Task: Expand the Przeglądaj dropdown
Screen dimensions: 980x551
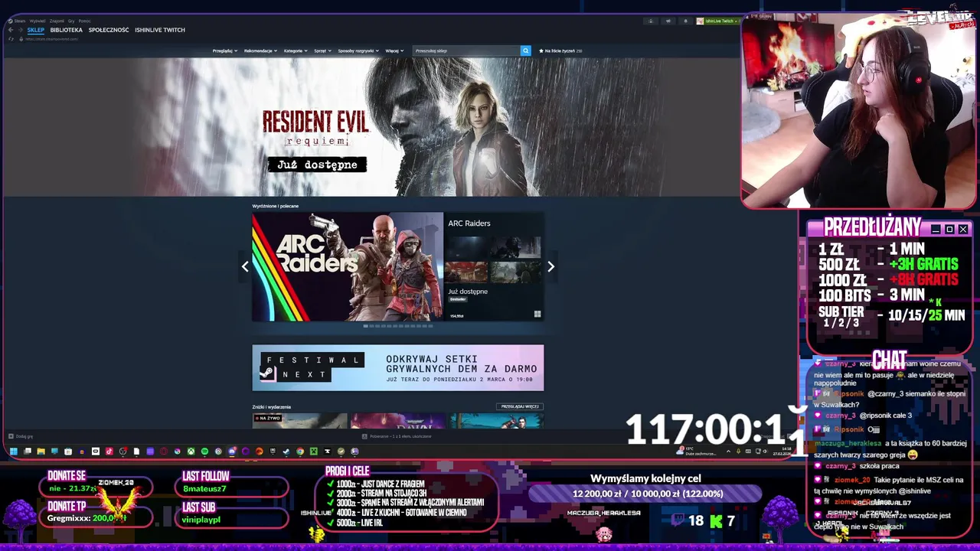Action: pos(224,51)
